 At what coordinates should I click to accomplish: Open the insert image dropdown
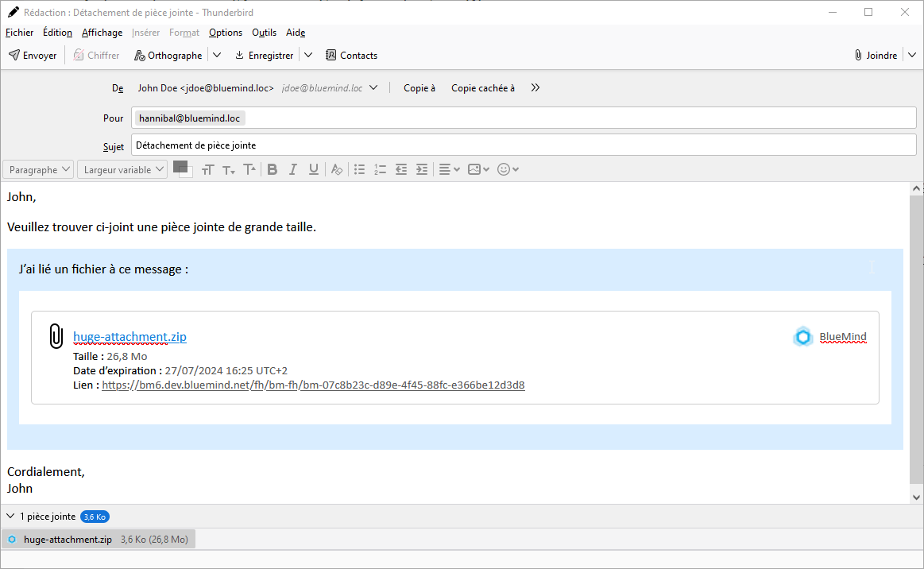[x=478, y=169]
